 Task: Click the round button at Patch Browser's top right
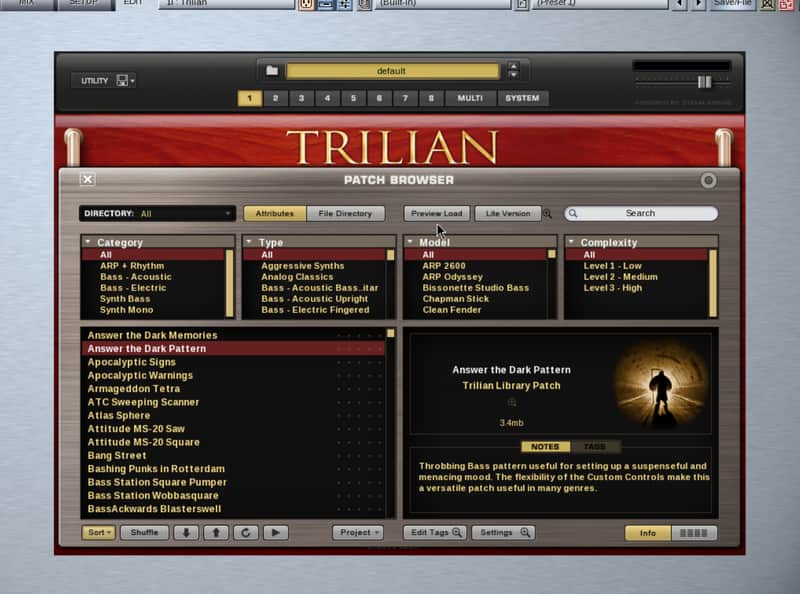coord(708,180)
